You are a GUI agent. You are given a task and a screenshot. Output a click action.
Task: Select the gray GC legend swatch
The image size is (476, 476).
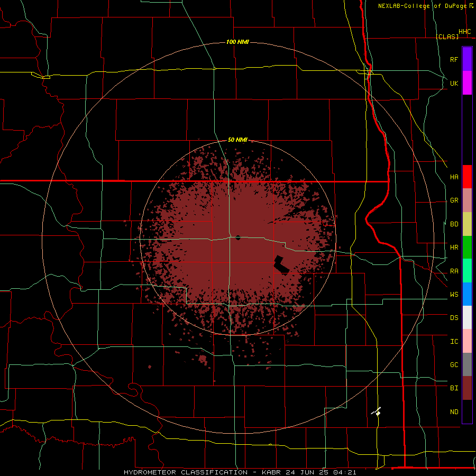(x=467, y=364)
